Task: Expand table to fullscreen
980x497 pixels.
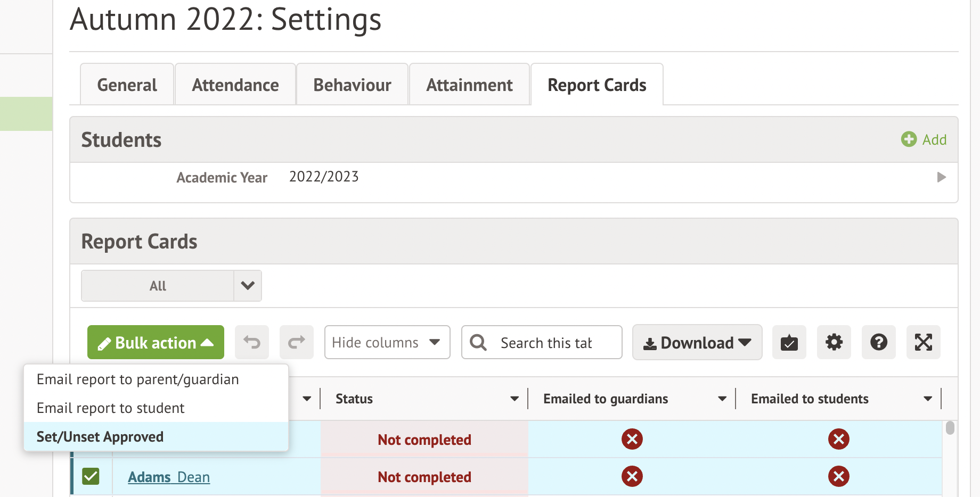Action: (923, 342)
